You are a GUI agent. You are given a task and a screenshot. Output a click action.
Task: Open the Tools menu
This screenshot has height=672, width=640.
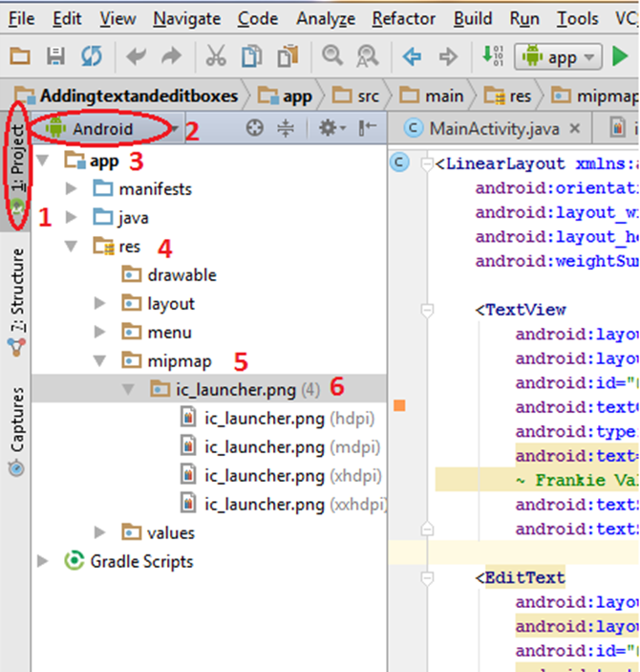pyautogui.click(x=578, y=19)
